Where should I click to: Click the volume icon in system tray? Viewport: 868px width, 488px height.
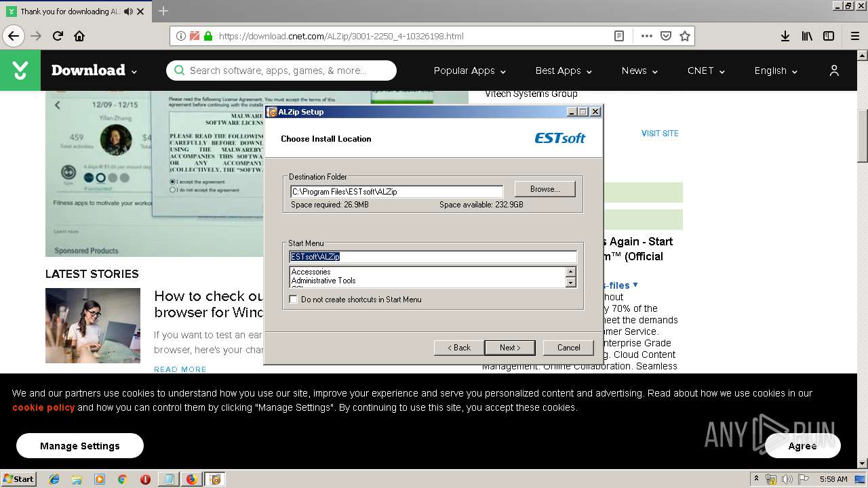[787, 479]
